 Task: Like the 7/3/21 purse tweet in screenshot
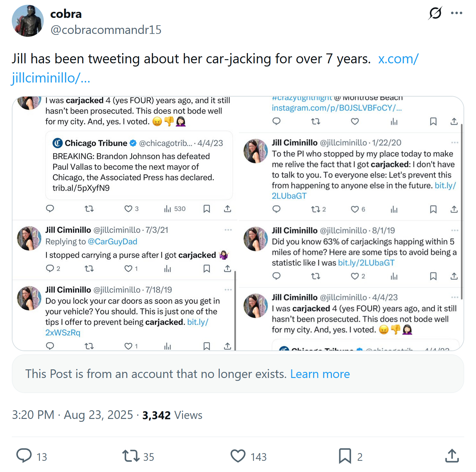pyautogui.click(x=128, y=269)
